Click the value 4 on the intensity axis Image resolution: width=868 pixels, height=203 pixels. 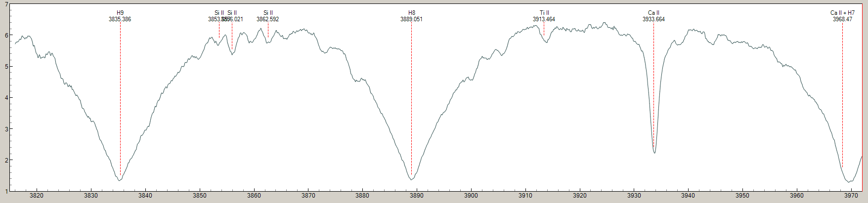pos(6,98)
